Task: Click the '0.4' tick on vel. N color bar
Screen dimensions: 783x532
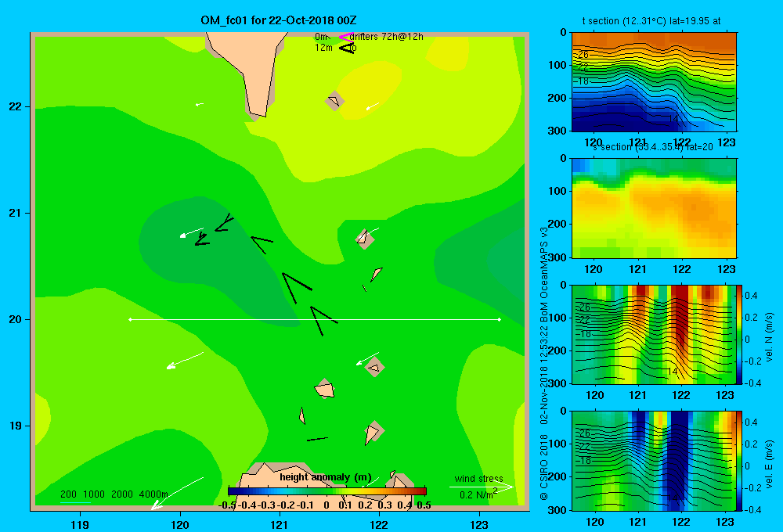Action: (751, 296)
